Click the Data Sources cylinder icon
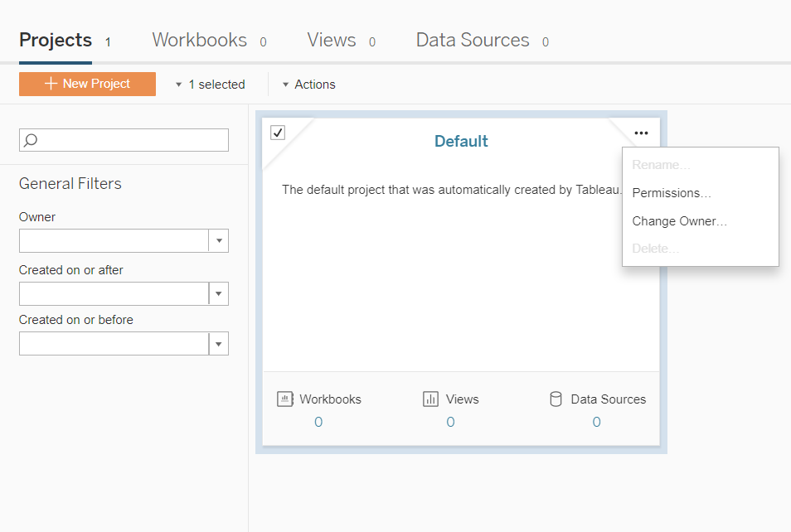Image resolution: width=791 pixels, height=532 pixels. (x=556, y=399)
